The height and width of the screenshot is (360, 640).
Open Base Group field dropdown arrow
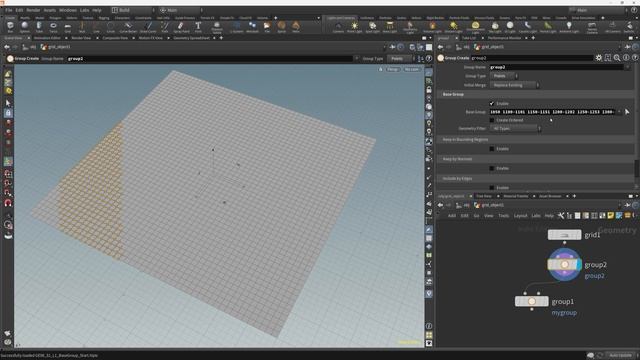tap(619, 111)
